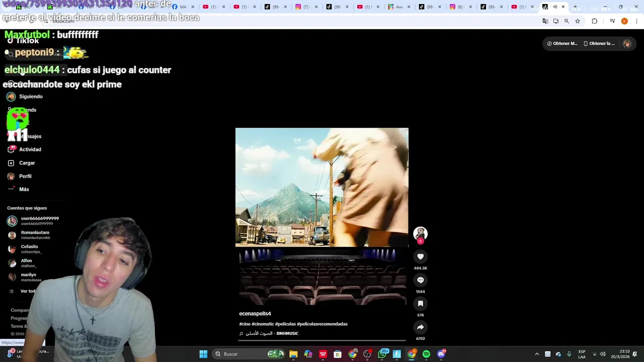Open the comments on the video
The width and height of the screenshot is (644, 362).
(420, 280)
